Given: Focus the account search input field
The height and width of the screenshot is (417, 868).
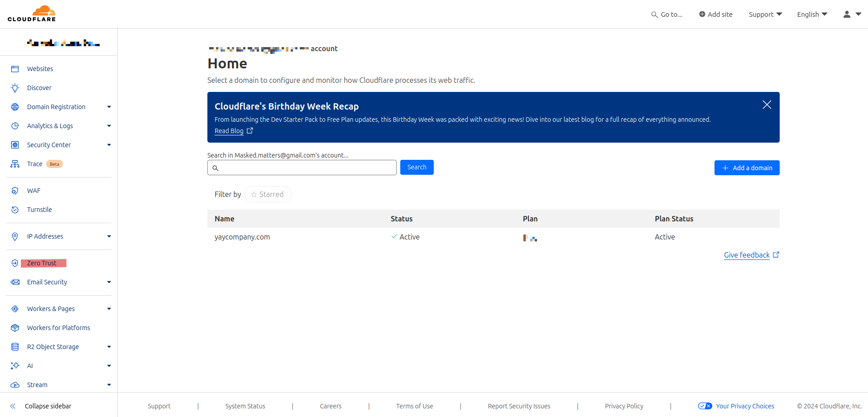Looking at the screenshot, I should click(302, 168).
